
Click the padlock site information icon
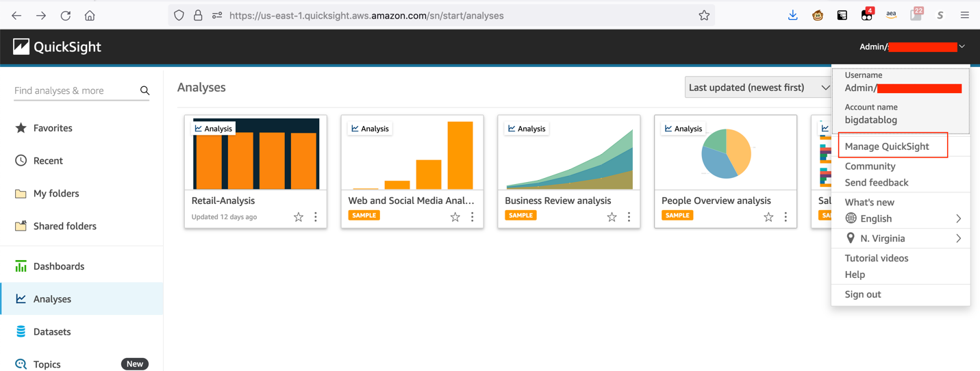click(x=198, y=15)
